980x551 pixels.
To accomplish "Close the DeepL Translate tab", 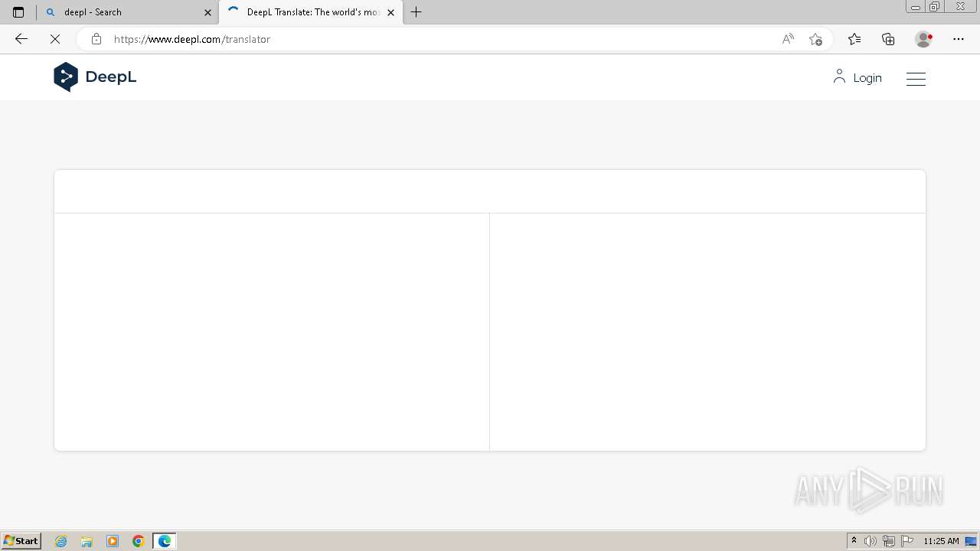I will [x=390, y=12].
